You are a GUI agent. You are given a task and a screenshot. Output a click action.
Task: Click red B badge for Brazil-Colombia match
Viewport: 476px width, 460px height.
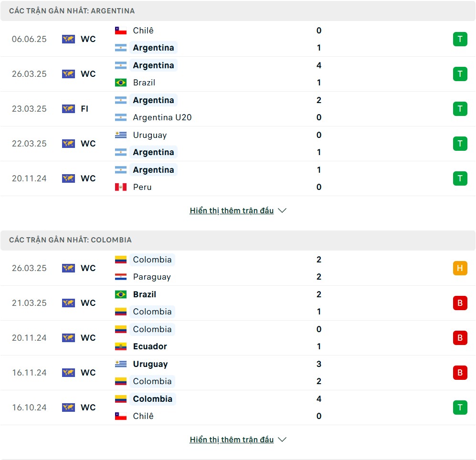pyautogui.click(x=460, y=303)
